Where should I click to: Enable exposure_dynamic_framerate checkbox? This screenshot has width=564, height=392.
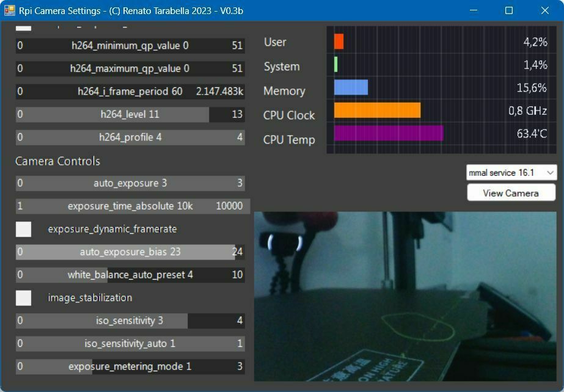click(23, 229)
